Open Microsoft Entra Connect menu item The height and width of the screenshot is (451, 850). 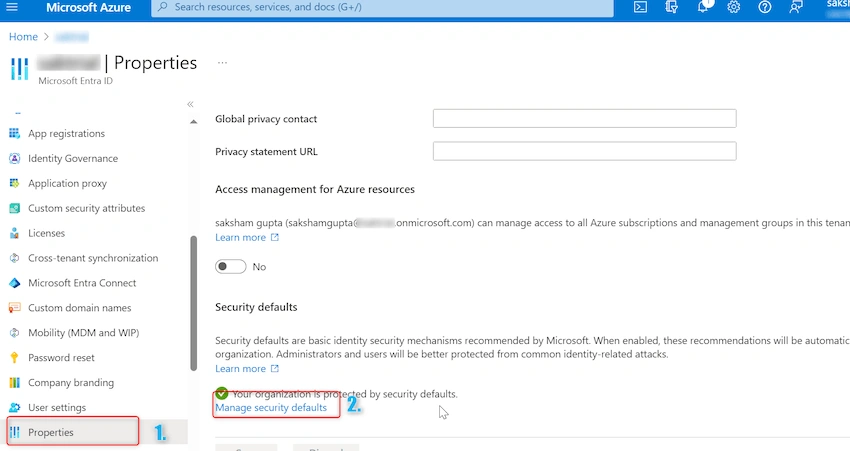pos(82,283)
